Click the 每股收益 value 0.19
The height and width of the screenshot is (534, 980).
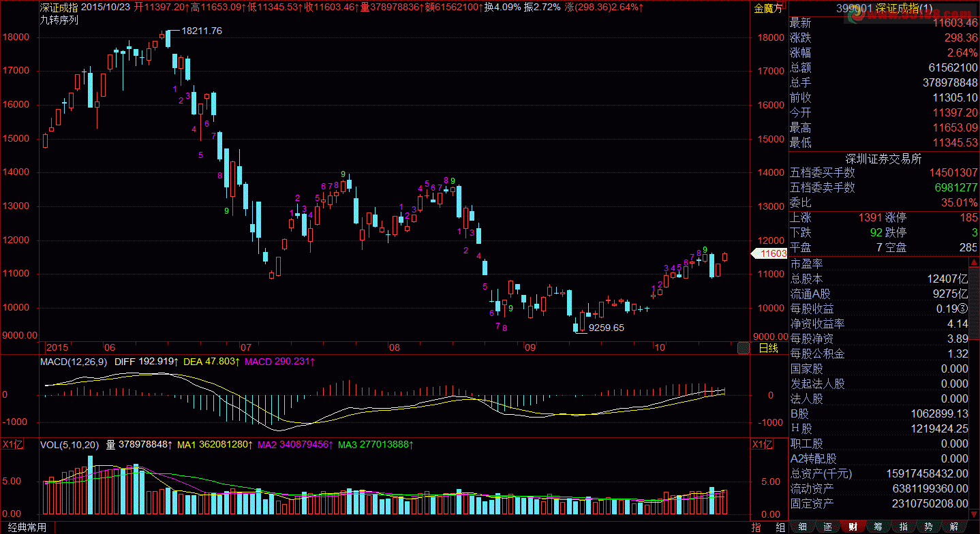[951, 309]
